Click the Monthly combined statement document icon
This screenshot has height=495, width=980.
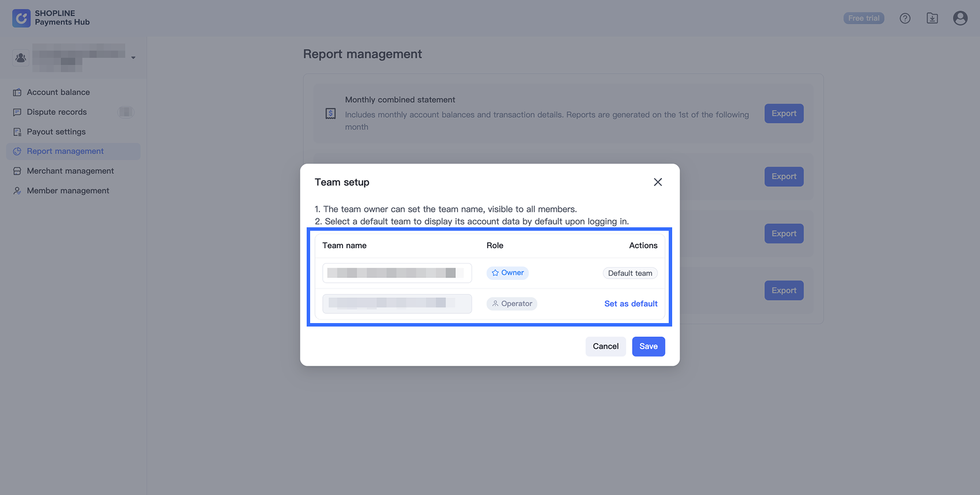point(330,114)
